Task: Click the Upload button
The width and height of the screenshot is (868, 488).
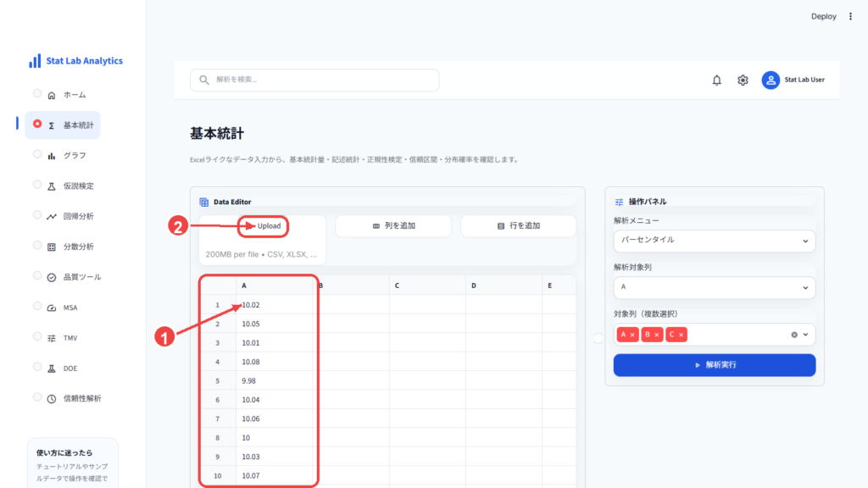Action: pos(263,226)
